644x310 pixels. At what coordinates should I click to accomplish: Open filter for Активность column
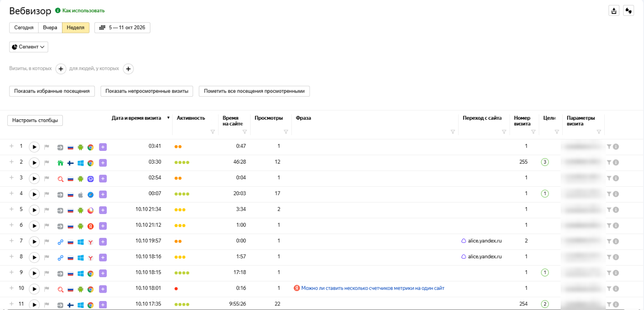(x=212, y=132)
